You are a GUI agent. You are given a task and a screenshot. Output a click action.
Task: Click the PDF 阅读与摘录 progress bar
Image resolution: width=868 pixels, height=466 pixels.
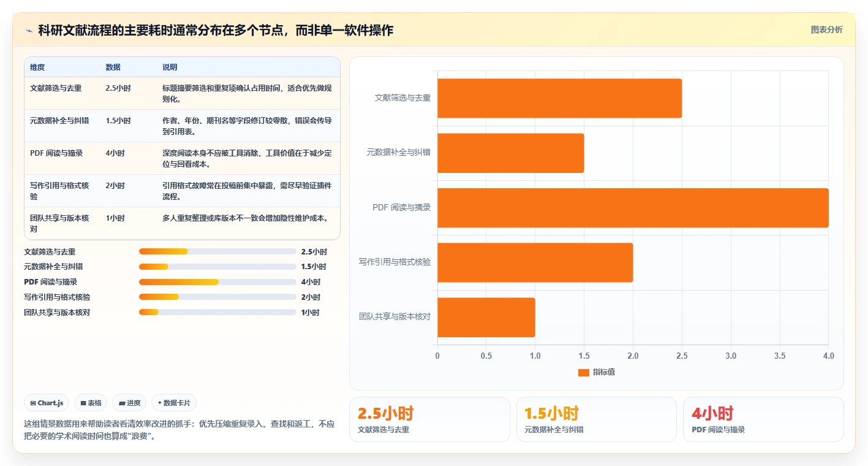pos(217,282)
